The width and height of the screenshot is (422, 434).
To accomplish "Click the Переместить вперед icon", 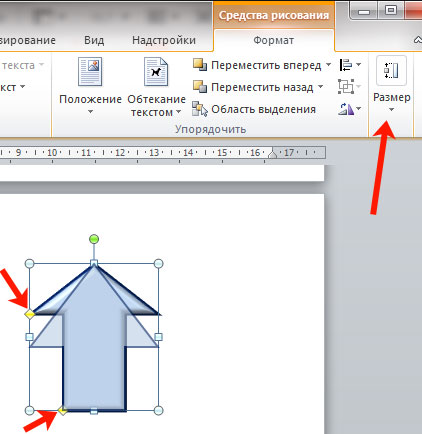I will 200,65.
